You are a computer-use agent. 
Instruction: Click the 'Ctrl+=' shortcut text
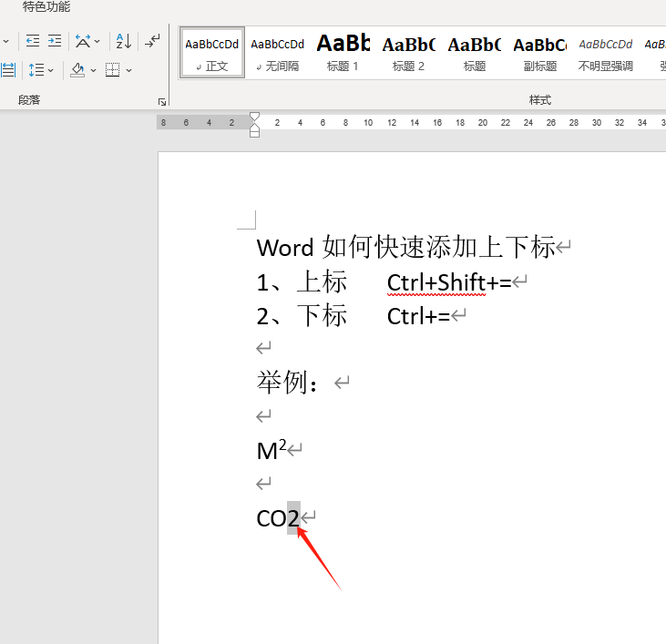[418, 316]
